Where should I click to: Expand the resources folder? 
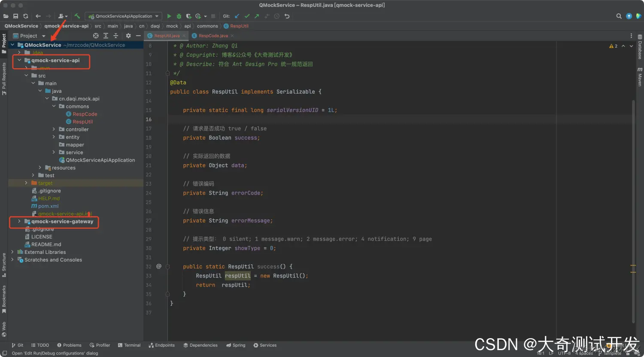click(40, 168)
